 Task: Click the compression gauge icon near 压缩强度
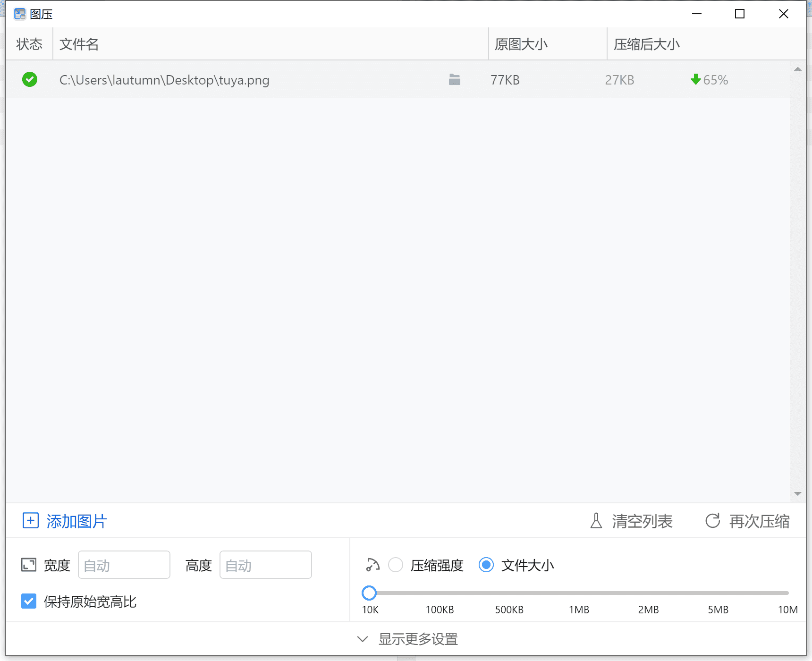pos(372,565)
